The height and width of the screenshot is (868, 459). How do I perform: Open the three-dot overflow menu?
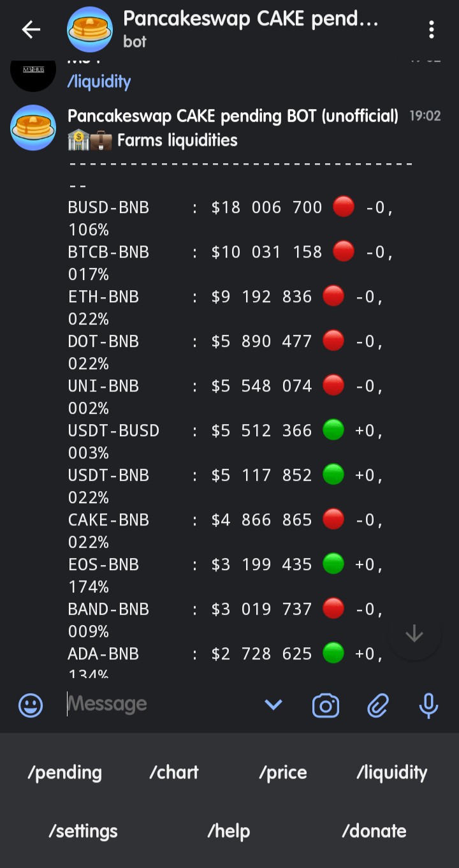pyautogui.click(x=432, y=29)
